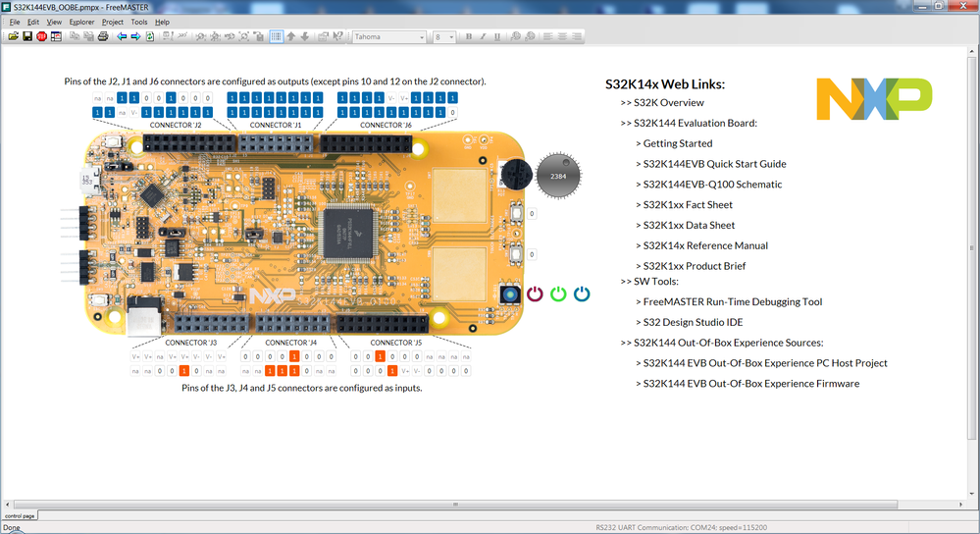980x534 pixels.
Task: Open the Explorer menu
Action: (x=81, y=22)
